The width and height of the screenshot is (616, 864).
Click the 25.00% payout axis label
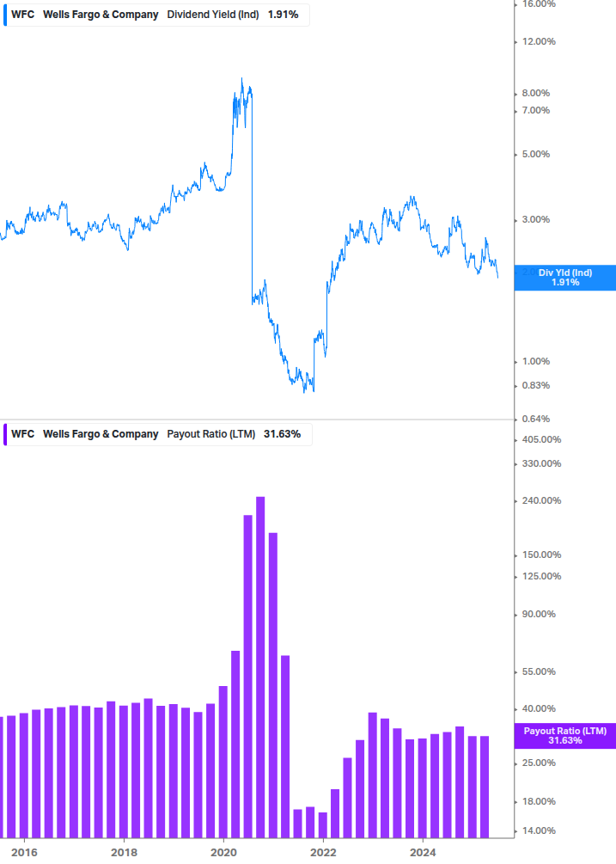(539, 763)
